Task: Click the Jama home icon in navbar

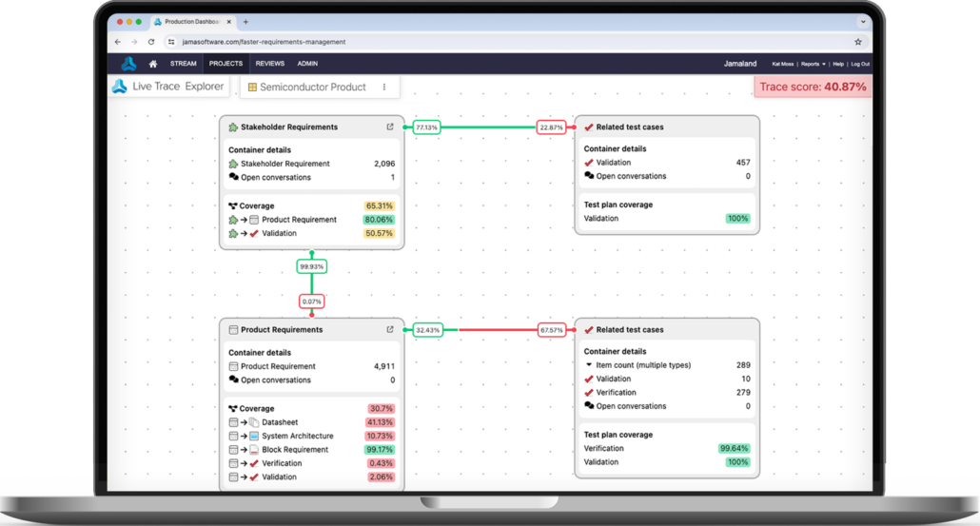Action: [x=152, y=64]
